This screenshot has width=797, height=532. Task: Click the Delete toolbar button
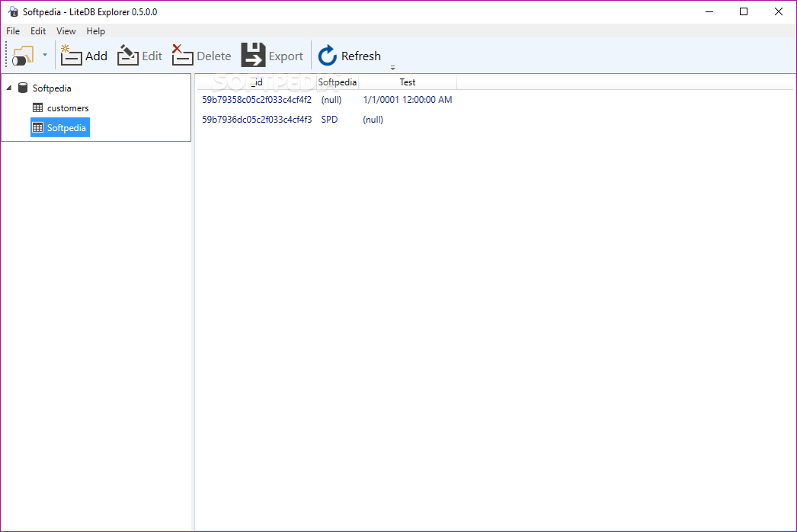202,56
